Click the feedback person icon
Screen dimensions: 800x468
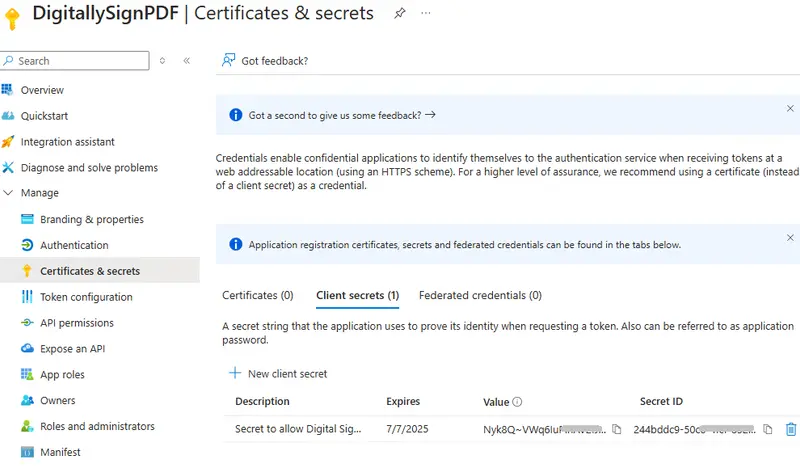tap(228, 60)
